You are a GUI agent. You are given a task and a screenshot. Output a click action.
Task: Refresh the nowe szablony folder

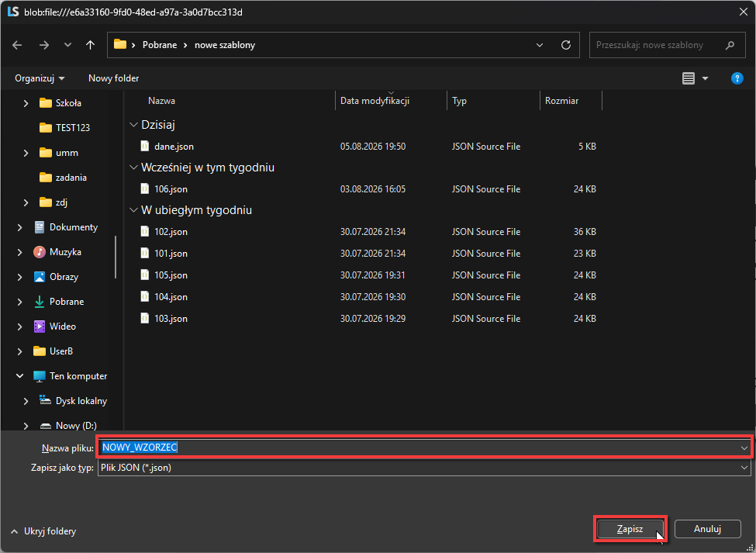566,45
